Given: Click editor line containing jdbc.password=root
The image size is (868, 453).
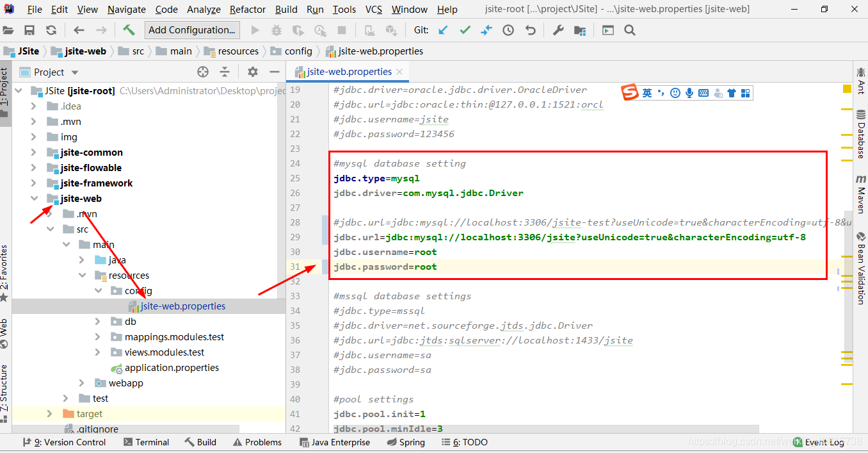Looking at the screenshot, I should pyautogui.click(x=385, y=267).
